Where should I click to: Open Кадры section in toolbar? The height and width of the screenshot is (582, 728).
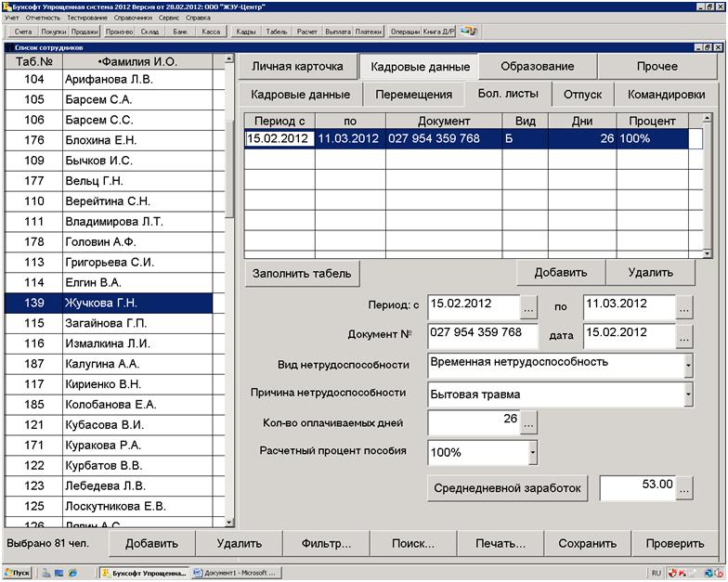(x=246, y=32)
